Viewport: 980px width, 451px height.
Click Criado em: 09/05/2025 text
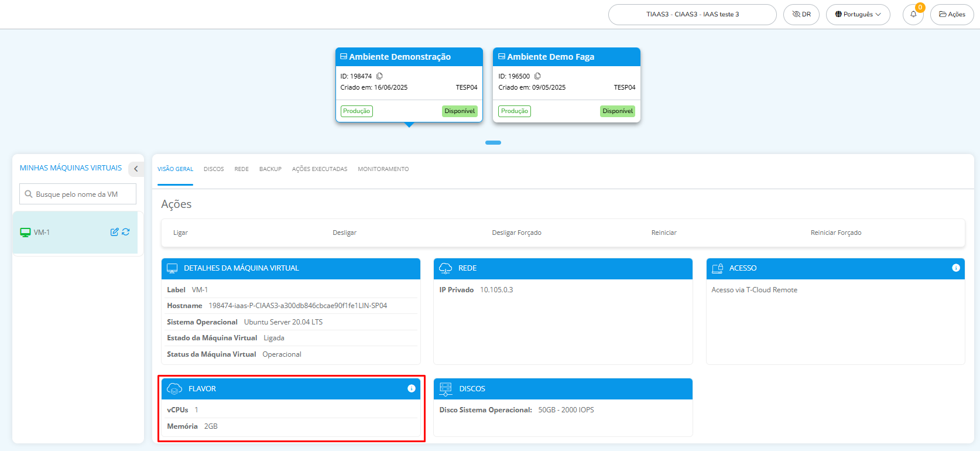pyautogui.click(x=532, y=87)
